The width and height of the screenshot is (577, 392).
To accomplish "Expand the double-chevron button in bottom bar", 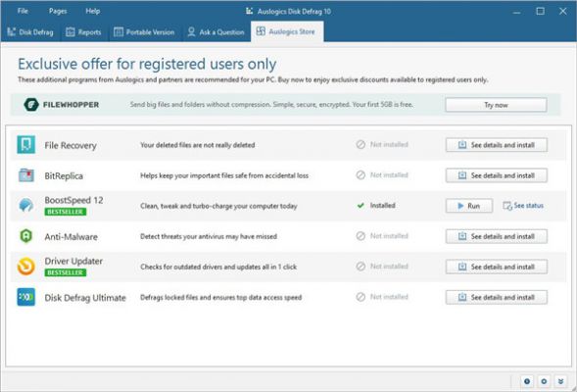I will click(x=560, y=381).
